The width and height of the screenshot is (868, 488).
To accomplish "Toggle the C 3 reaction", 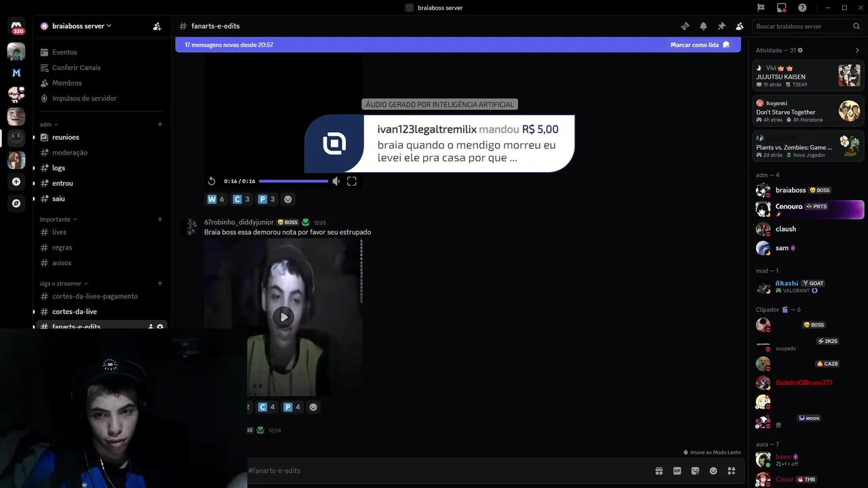I will pos(241,199).
